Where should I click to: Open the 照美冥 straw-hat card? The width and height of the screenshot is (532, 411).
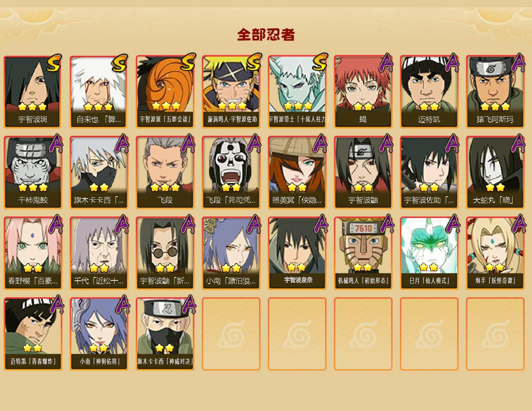(297, 172)
